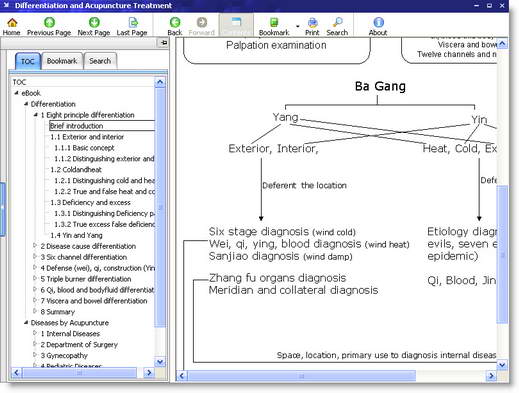
Task: Add a Bookmark via toolbar icon
Action: (x=274, y=22)
